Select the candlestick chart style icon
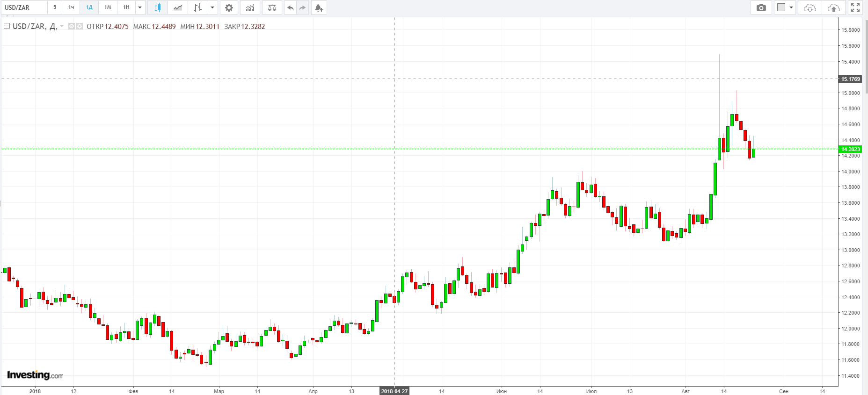This screenshot has height=395, width=868. 157,7
